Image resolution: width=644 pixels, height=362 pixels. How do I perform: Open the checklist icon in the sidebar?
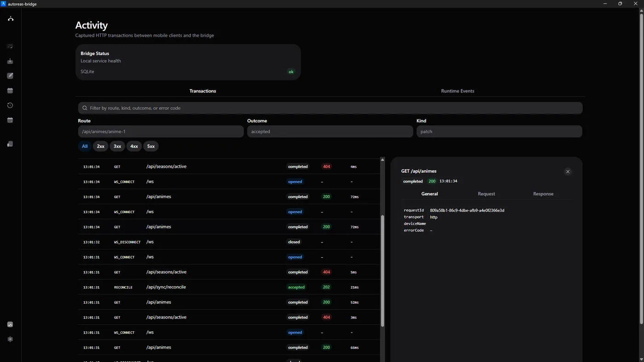[10, 46]
